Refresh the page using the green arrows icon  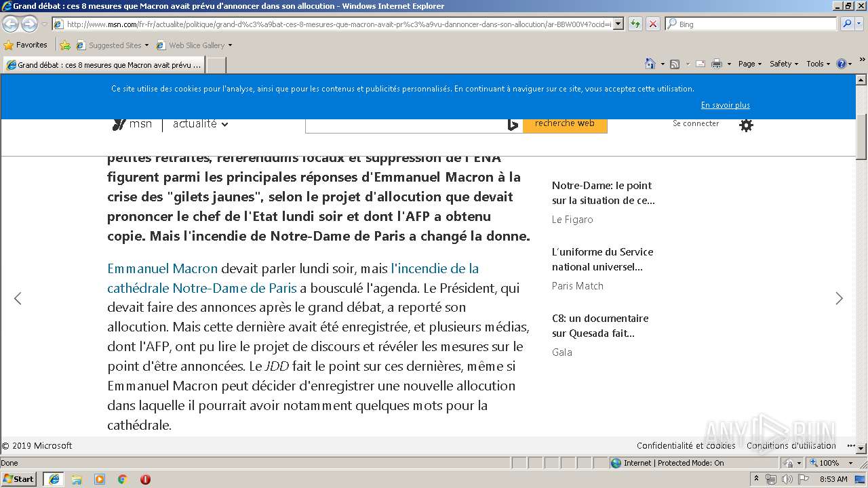[x=635, y=24]
